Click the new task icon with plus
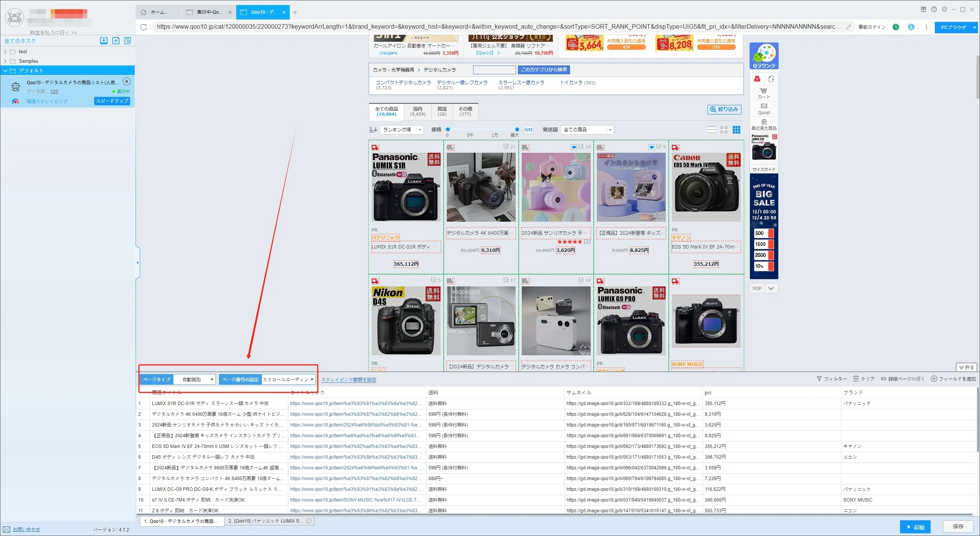 point(116,41)
